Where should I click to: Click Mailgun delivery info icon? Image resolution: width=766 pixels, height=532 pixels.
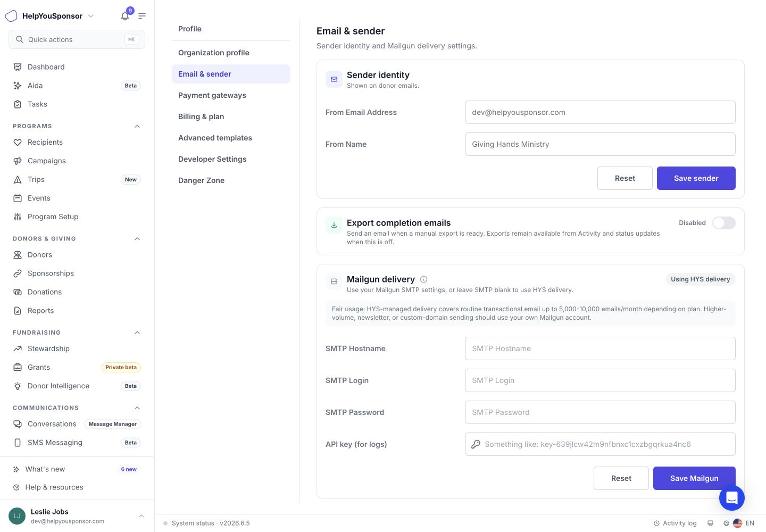424,279
